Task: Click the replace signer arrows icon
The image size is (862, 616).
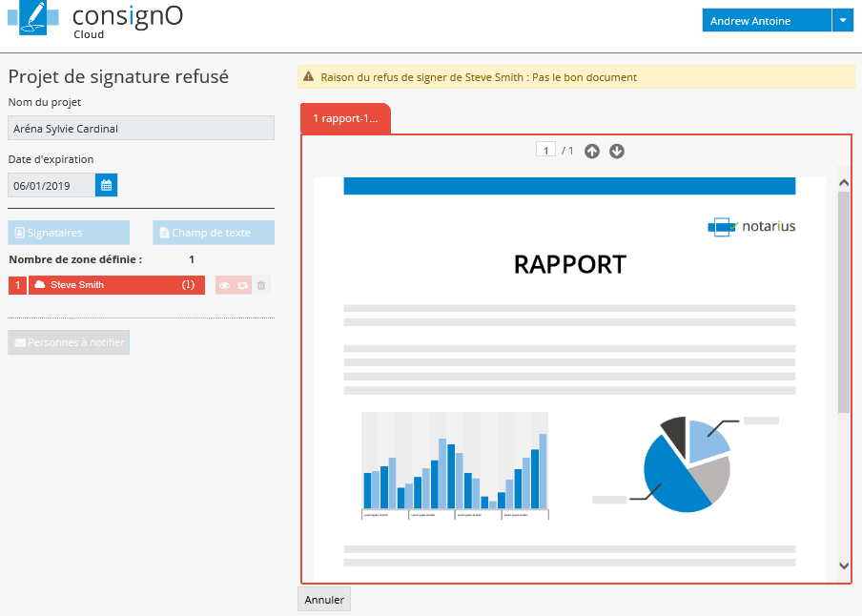Action: coord(242,285)
